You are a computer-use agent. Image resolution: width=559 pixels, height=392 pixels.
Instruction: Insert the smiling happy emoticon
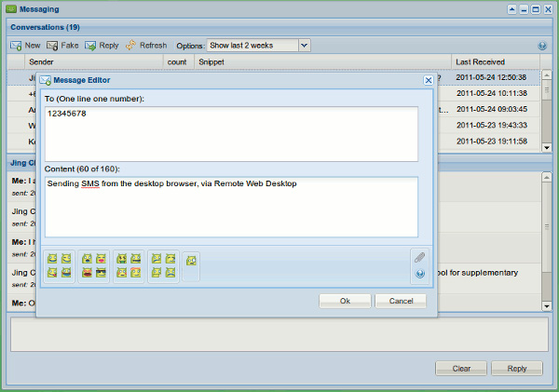(x=52, y=258)
